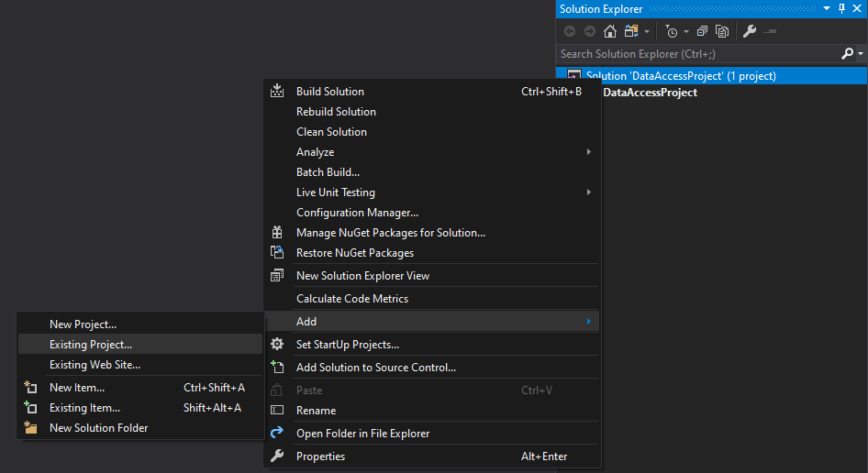Open the Pending Changes Filter dropdown arrow

[686, 32]
